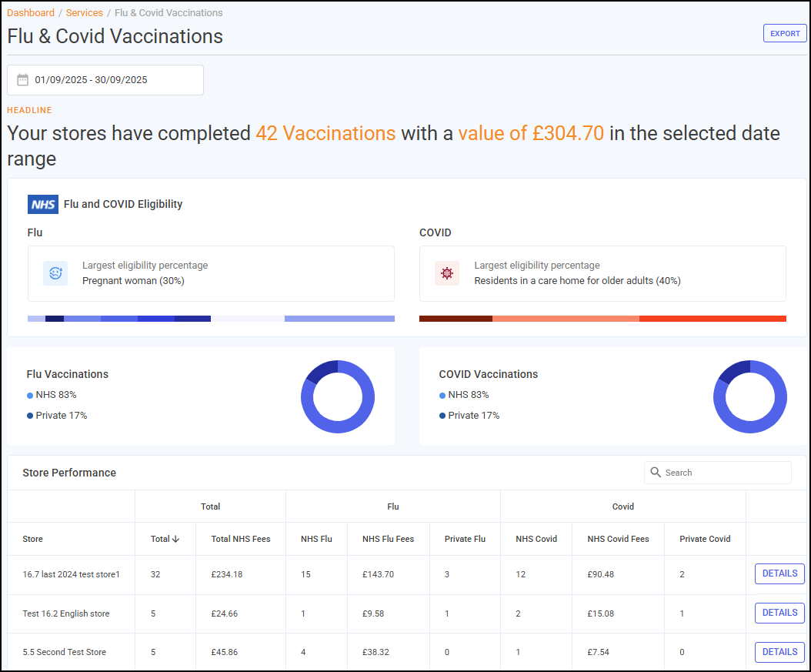The height and width of the screenshot is (672, 811).
Task: Click the Total column sort arrow
Action: pyautogui.click(x=176, y=539)
